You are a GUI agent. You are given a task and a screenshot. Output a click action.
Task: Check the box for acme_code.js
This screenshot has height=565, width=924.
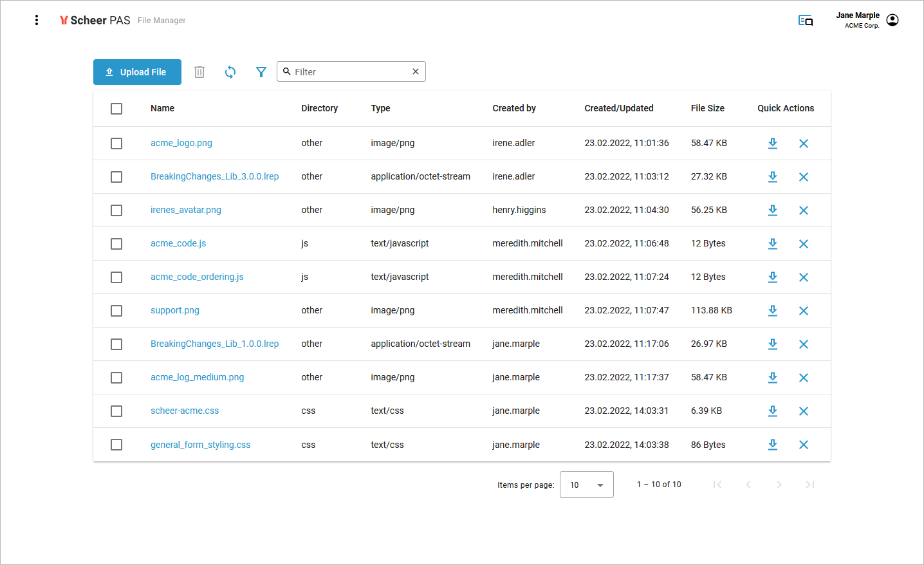(x=116, y=244)
